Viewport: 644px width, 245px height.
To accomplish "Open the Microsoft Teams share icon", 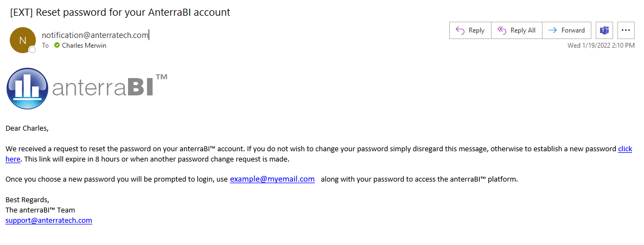I will (604, 30).
